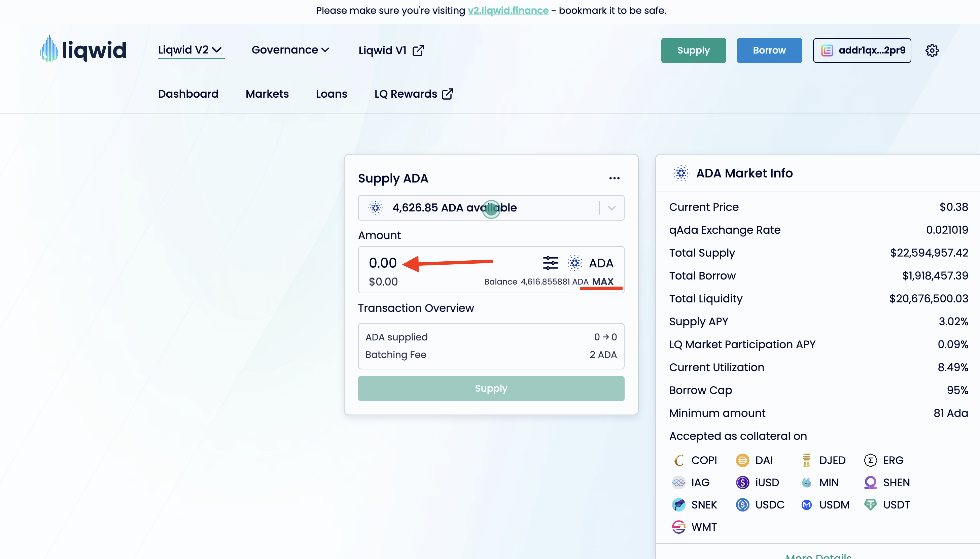Viewport: 980px width, 559px height.
Task: Expand the Governance dropdown menu
Action: [x=290, y=50]
